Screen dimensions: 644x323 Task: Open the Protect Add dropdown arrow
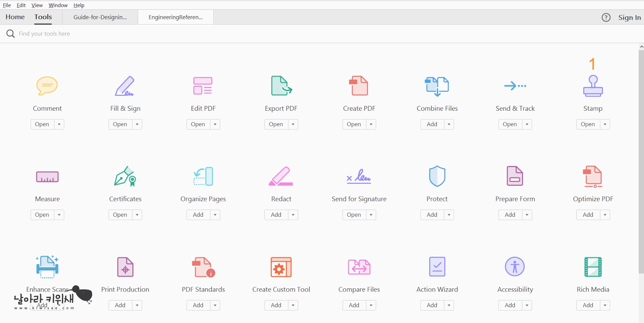[x=449, y=215]
